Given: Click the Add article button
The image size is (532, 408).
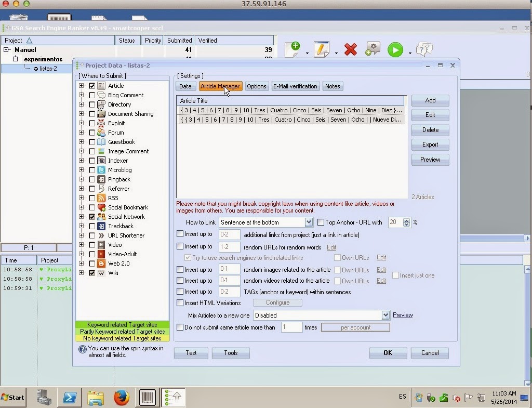Looking at the screenshot, I should (x=430, y=100).
